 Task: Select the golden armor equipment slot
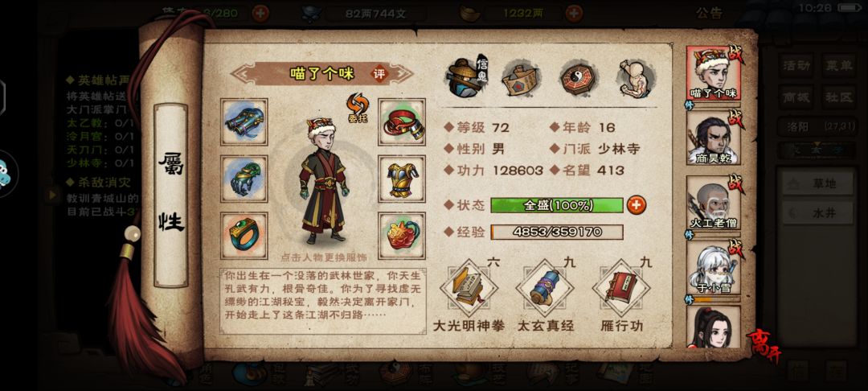401,179
